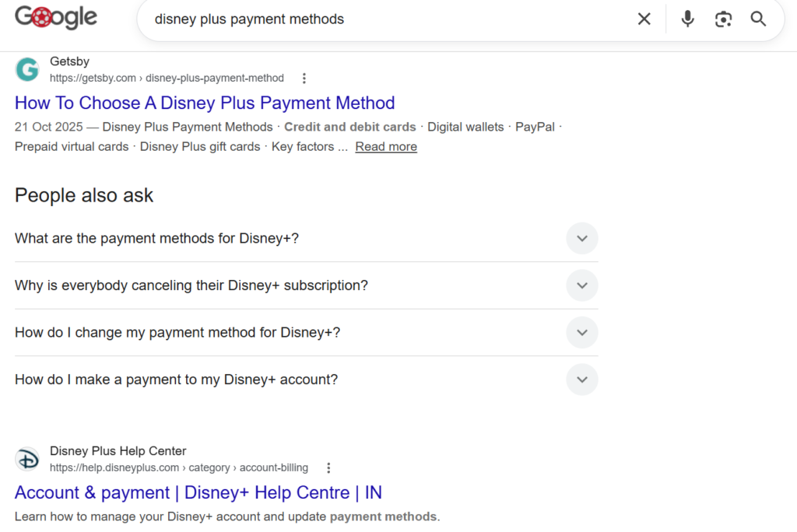Open more options for Getsby result
Viewport: 797px width, 532px height.
point(304,79)
